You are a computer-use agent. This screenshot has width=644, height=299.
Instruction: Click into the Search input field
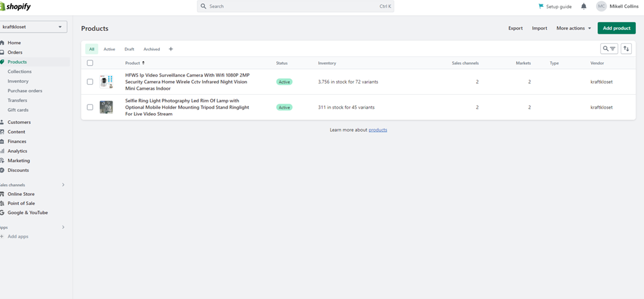click(x=295, y=6)
